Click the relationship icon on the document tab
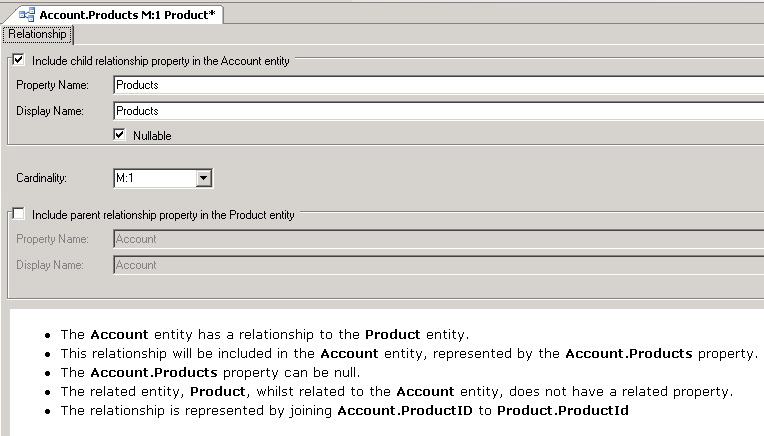This screenshot has height=436, width=764. pos(27,14)
